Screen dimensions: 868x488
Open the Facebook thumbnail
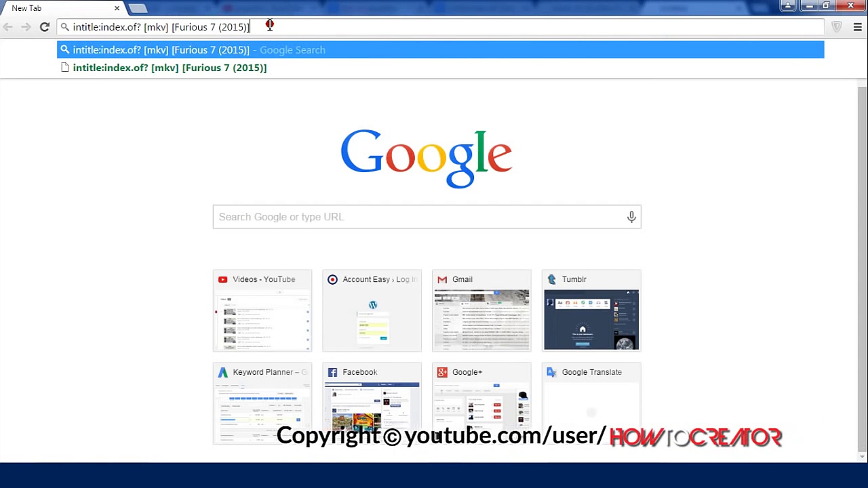pos(372,403)
